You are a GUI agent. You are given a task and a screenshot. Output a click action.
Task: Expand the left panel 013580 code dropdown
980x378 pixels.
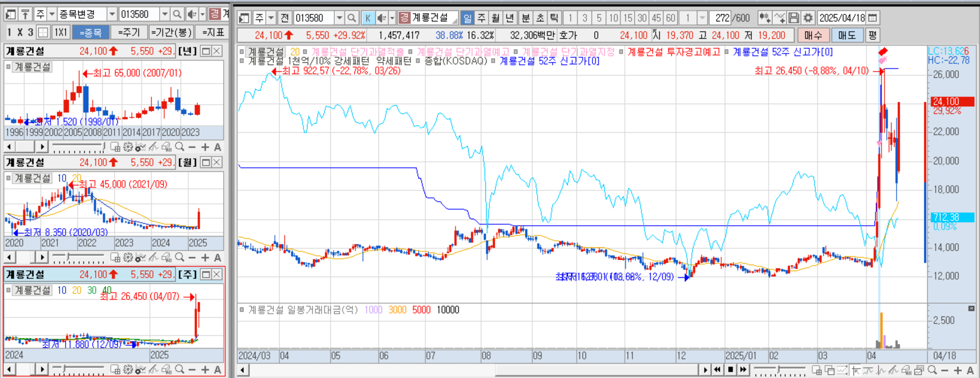165,14
